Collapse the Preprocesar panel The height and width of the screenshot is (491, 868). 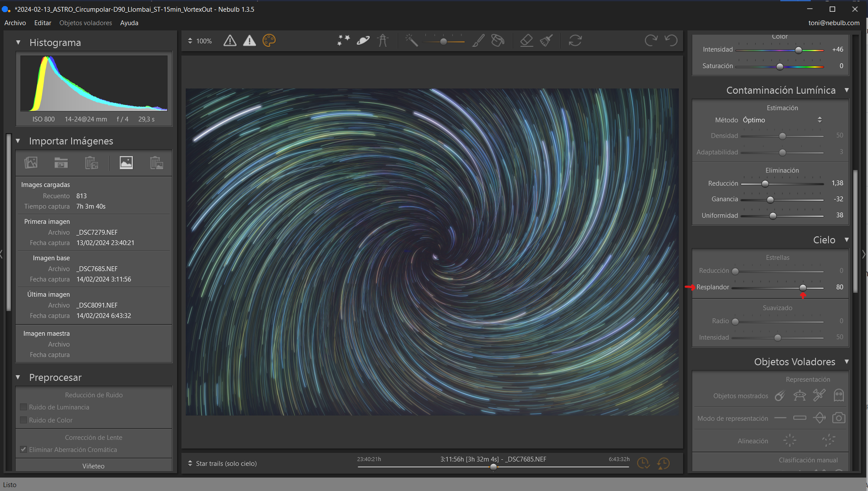coord(18,377)
